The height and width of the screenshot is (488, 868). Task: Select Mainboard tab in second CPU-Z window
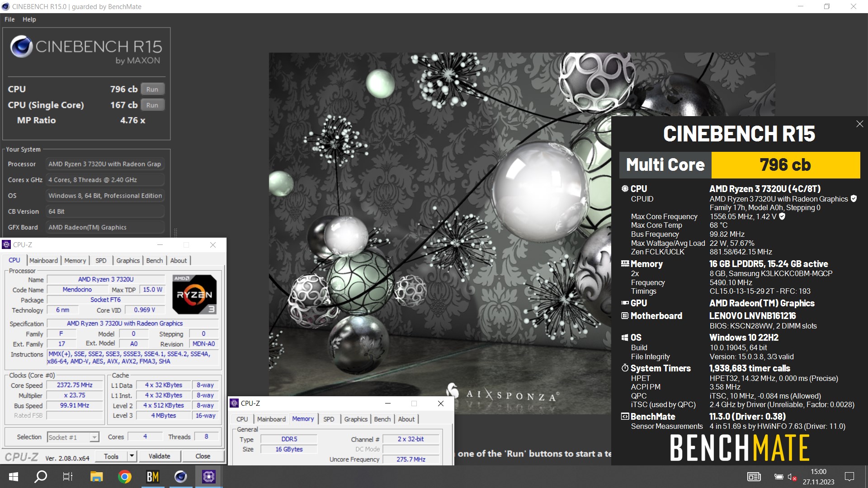tap(271, 419)
